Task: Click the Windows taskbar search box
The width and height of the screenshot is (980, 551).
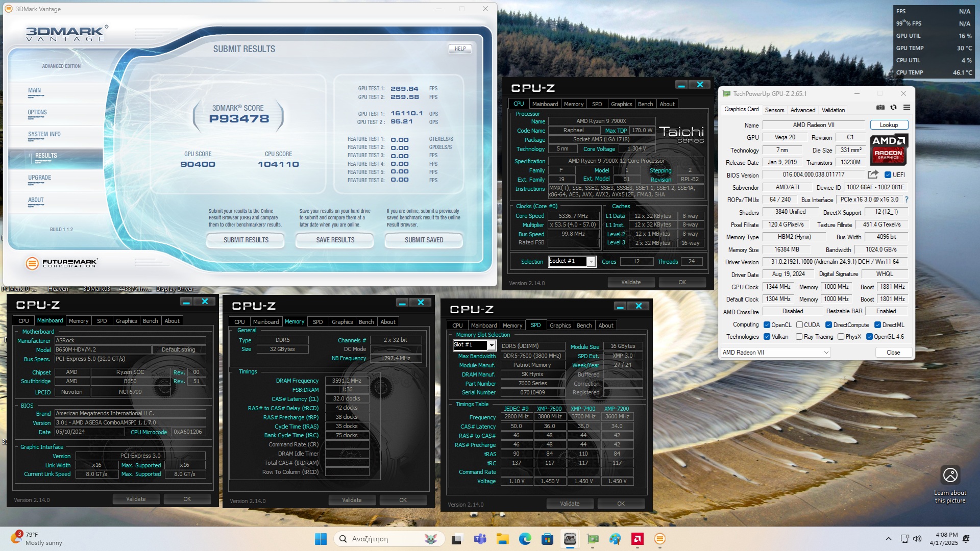Action: [389, 539]
